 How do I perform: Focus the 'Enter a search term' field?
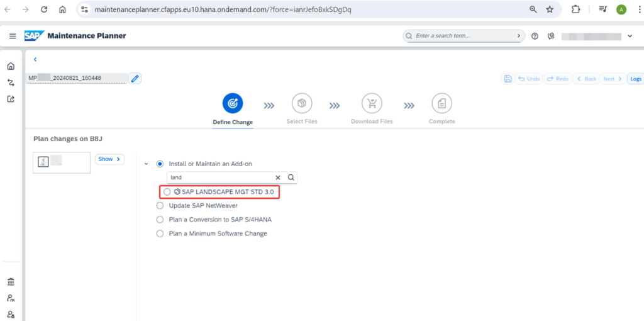464,36
